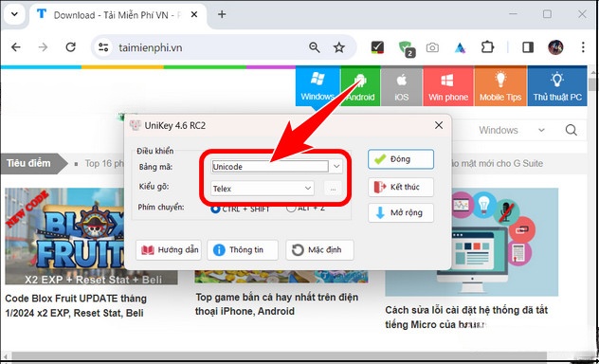Open the Cách sửa lỗi cài đặt hệ thống link
The width and height of the screenshot is (599, 364).
pyautogui.click(x=466, y=317)
